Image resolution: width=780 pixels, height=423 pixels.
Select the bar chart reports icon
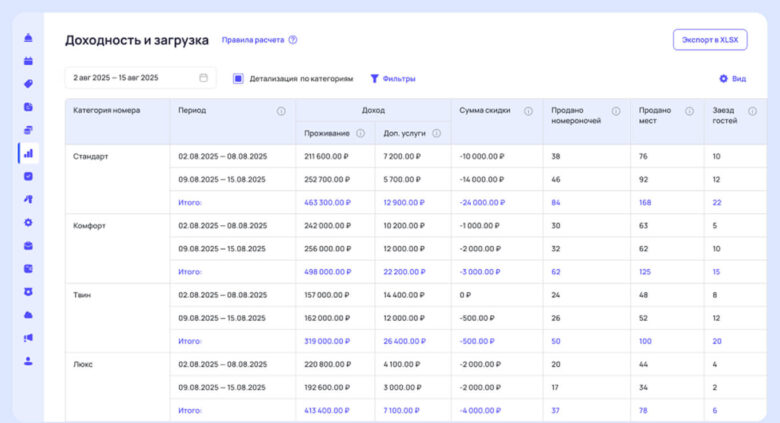pos(28,153)
